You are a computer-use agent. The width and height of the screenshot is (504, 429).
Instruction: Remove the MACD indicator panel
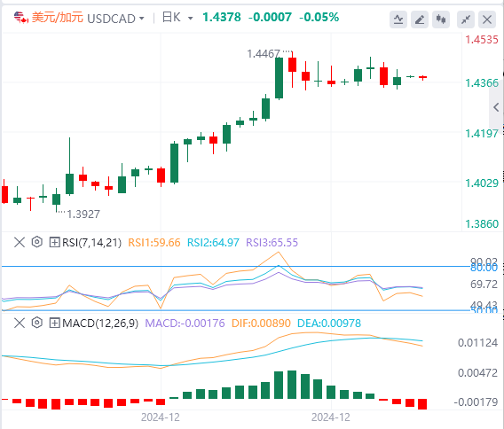click(20, 323)
